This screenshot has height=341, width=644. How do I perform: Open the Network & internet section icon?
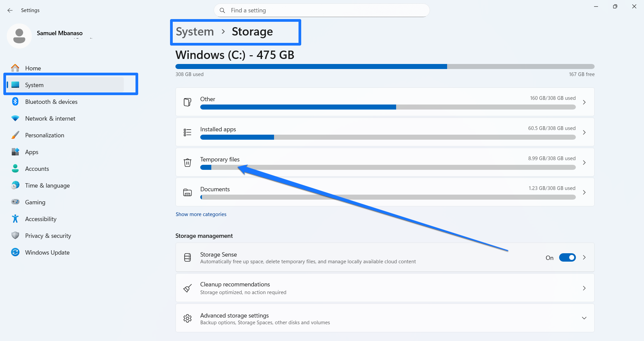pyautogui.click(x=15, y=118)
